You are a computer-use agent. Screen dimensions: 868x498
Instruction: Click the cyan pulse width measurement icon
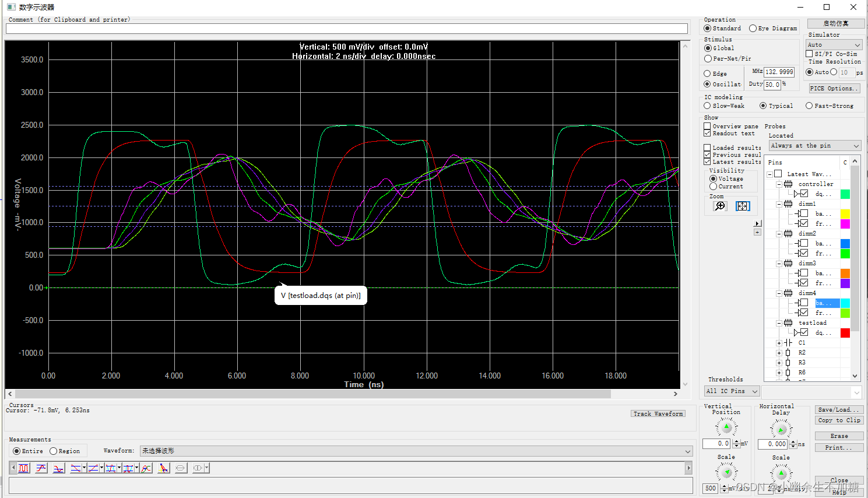pyautogui.click(x=111, y=468)
